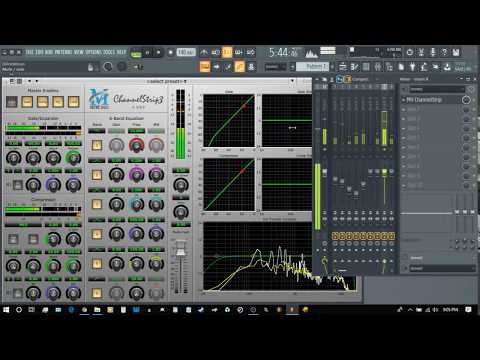Toggle equalizer band 6 enable button
The image size is (480, 360).
point(97,293)
